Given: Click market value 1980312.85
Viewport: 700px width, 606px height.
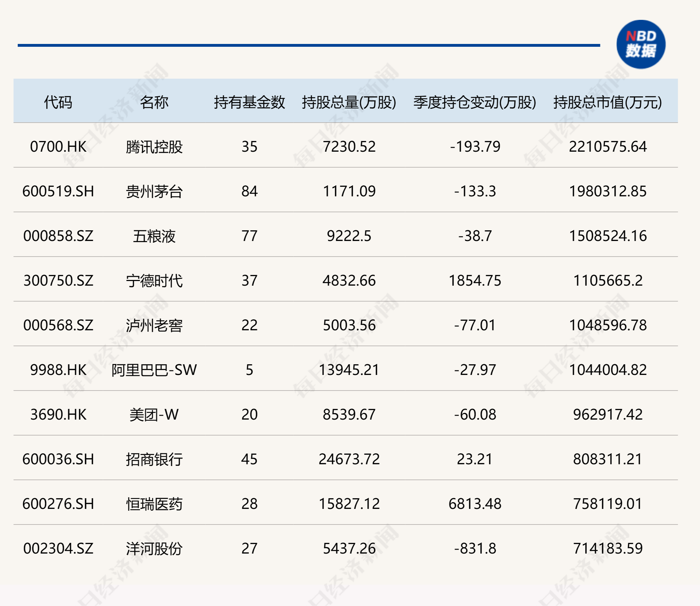Looking at the screenshot, I should coord(608,191).
